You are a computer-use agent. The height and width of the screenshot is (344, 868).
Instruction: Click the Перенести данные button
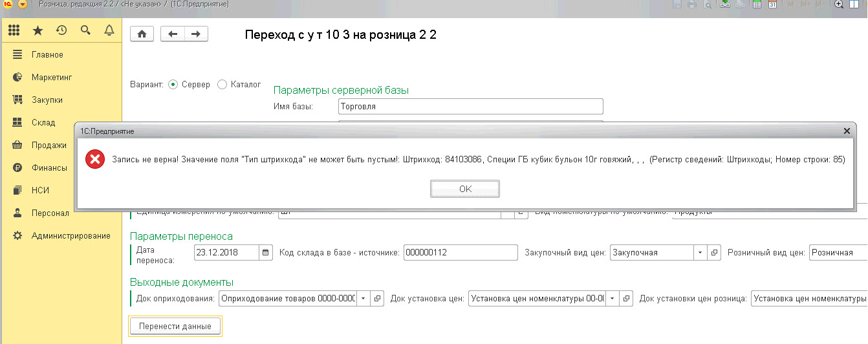coord(175,326)
